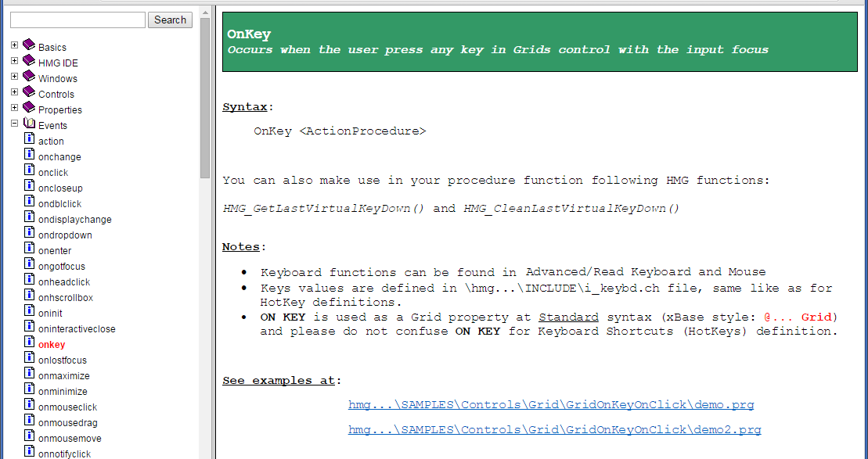
Task: Click the page icon beside onmousedrag
Action: (29, 421)
